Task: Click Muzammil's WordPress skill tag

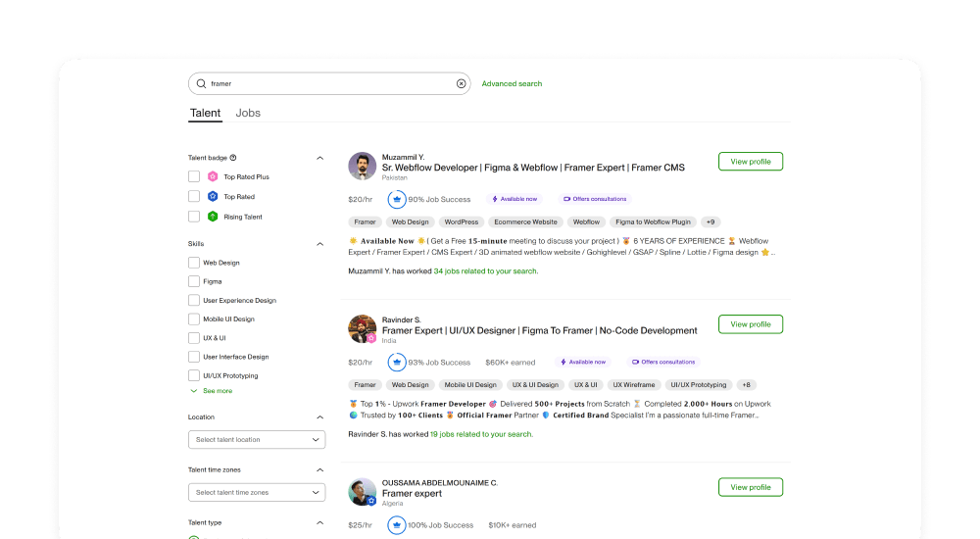Action: click(x=462, y=222)
